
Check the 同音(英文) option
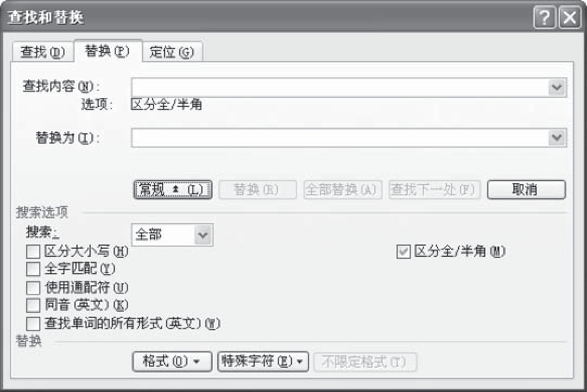point(33,305)
